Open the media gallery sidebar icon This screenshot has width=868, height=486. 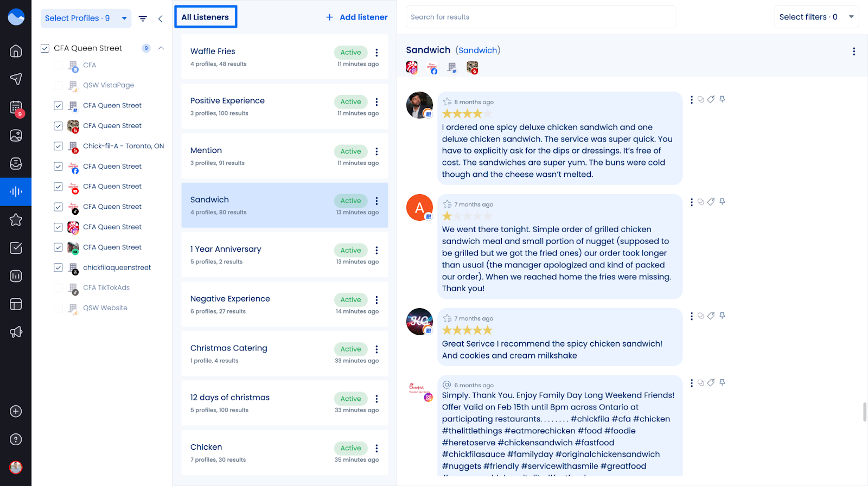(16, 135)
